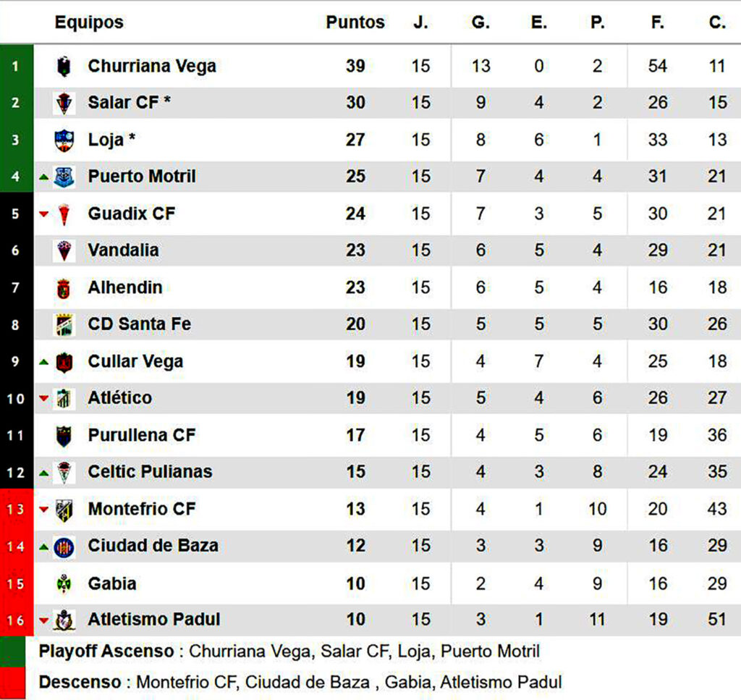Click the green up arrow beside Cullar Vega
This screenshot has width=741, height=700.
coord(44,362)
